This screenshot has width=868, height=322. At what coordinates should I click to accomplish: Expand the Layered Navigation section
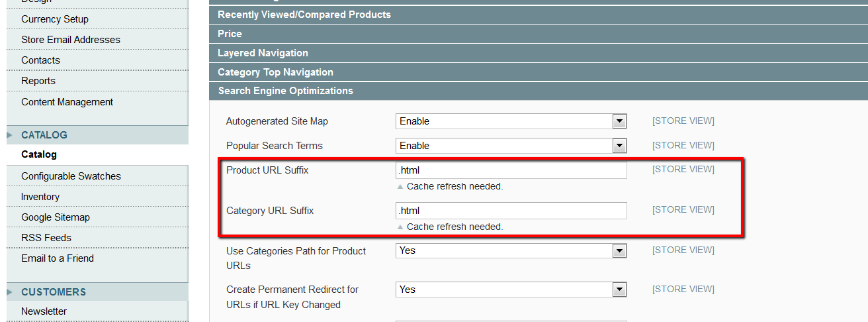click(x=539, y=53)
